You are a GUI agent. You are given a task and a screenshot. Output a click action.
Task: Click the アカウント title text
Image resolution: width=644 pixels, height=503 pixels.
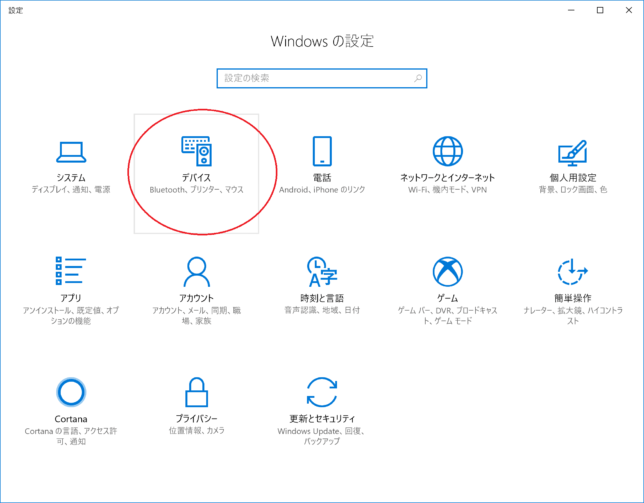coord(197,298)
